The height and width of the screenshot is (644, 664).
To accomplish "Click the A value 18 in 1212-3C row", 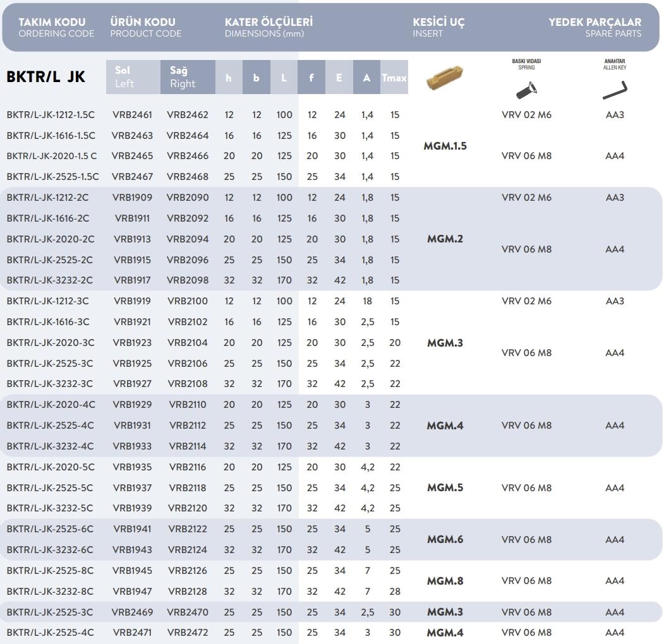I will (367, 301).
